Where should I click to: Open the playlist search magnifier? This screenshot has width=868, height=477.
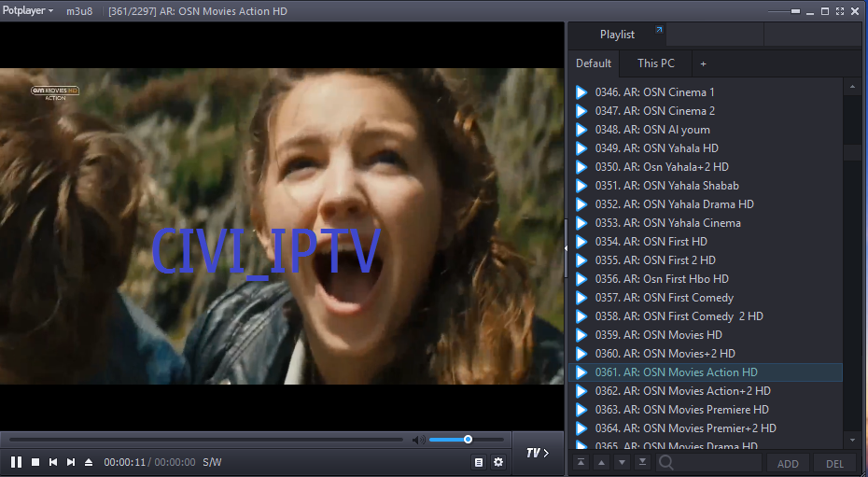pos(666,463)
